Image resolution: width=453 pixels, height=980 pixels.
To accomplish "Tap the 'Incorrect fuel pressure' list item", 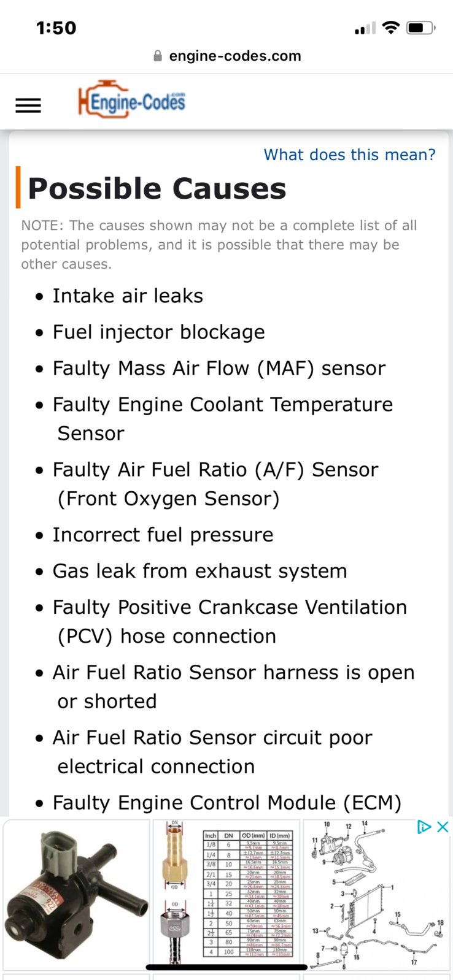I will pos(163,535).
